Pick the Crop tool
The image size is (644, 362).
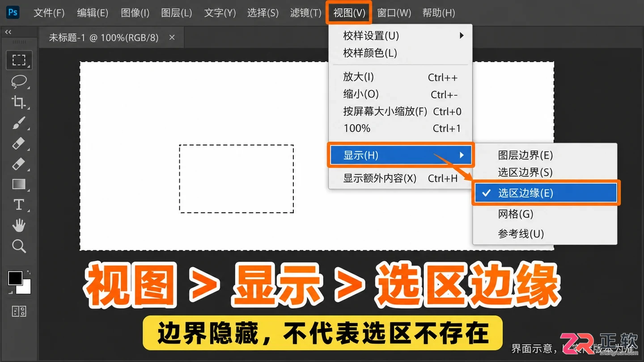click(19, 102)
